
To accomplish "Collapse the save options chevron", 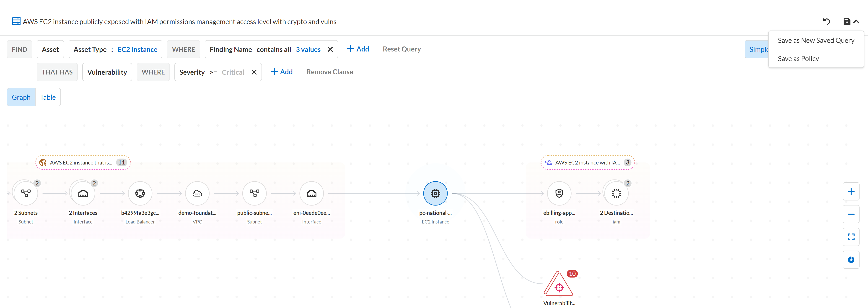I will pos(856,22).
